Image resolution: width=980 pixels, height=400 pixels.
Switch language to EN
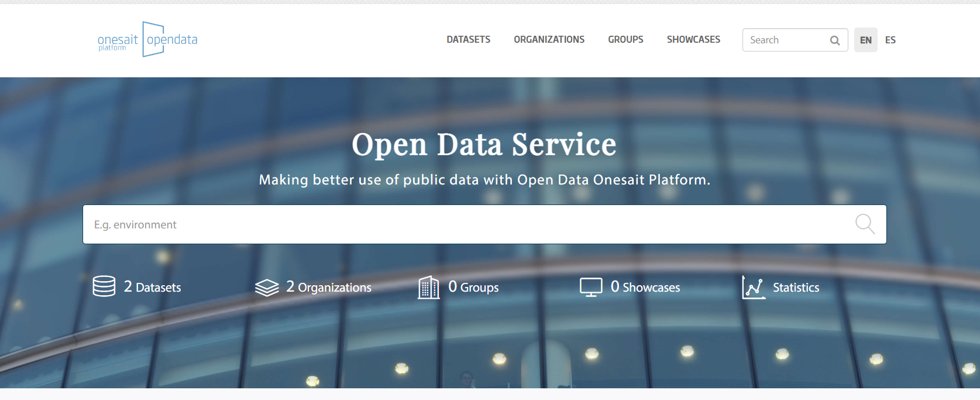[x=866, y=40]
